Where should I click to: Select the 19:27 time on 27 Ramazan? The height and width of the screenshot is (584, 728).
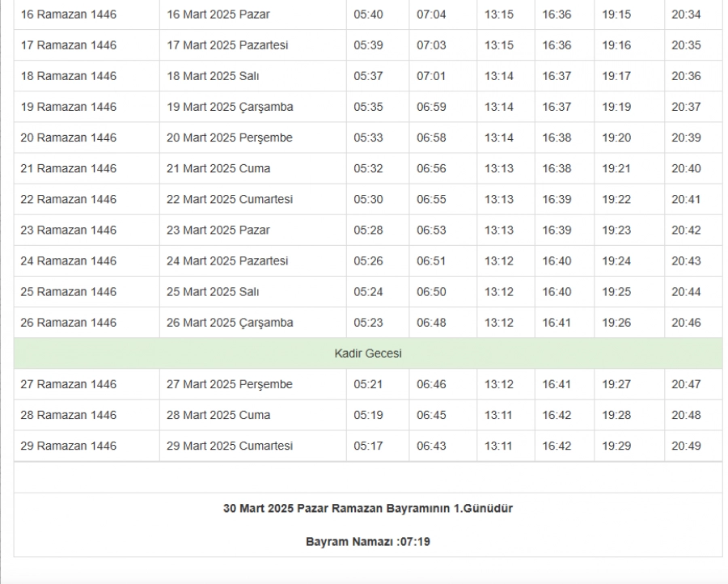616,384
